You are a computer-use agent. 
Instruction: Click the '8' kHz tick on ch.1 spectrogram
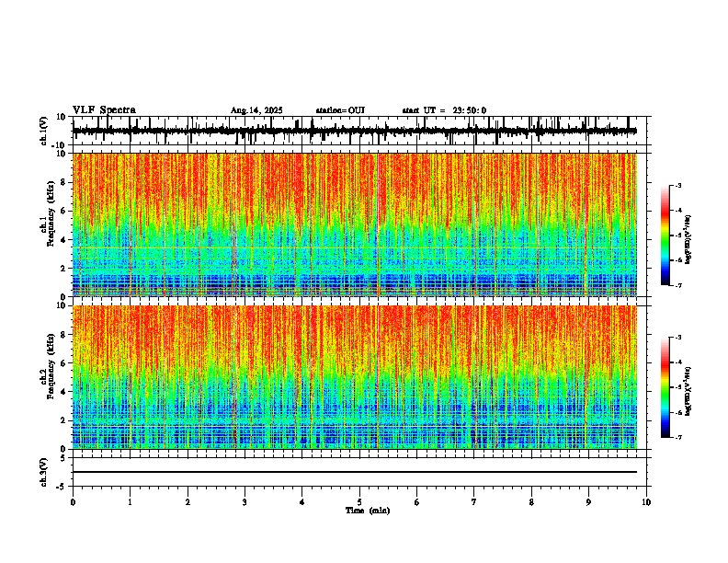64,182
